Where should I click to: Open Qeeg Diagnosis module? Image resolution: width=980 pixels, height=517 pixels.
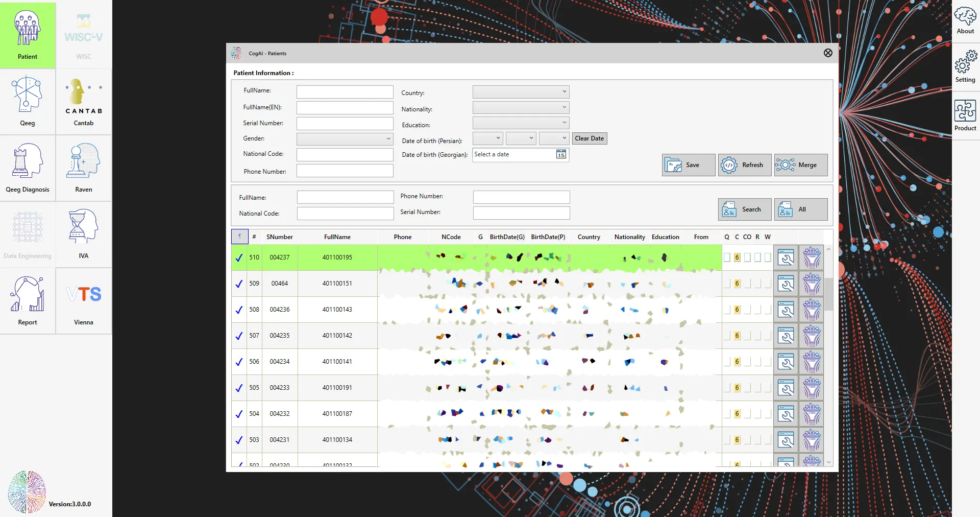pyautogui.click(x=28, y=168)
